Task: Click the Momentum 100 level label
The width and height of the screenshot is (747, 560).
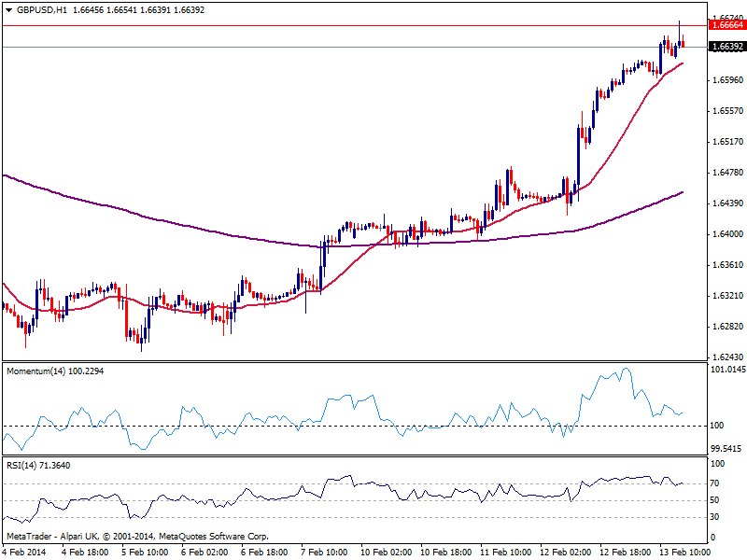Action: tap(717, 426)
